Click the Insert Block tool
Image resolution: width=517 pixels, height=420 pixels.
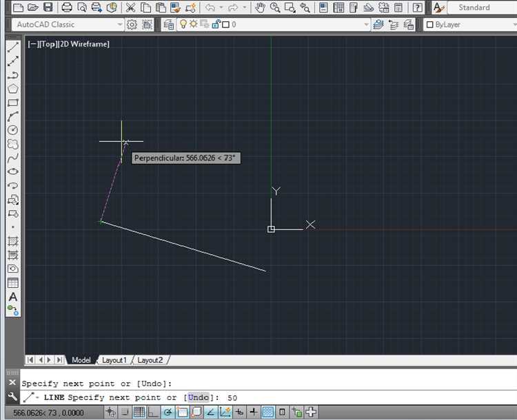click(13, 200)
